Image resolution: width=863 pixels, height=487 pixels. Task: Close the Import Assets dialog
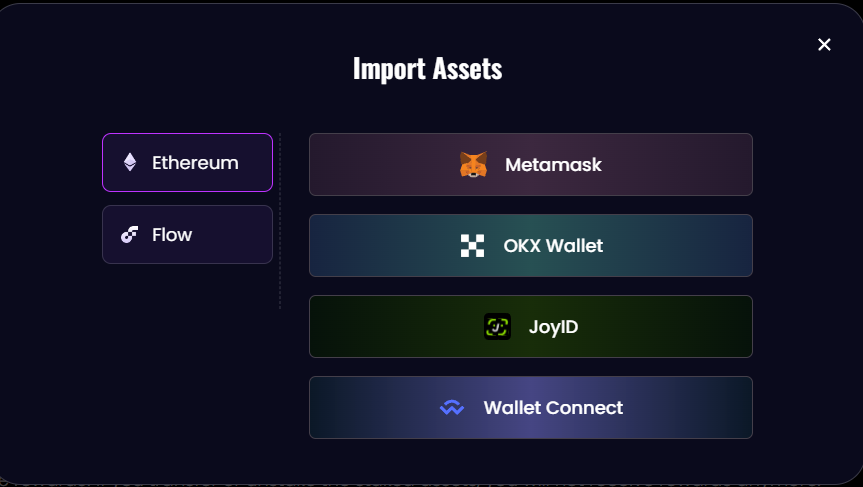(x=824, y=44)
